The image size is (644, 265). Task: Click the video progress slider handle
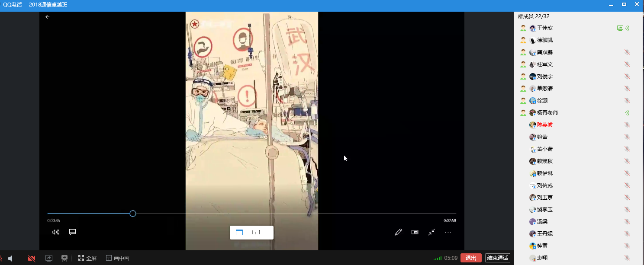133,214
